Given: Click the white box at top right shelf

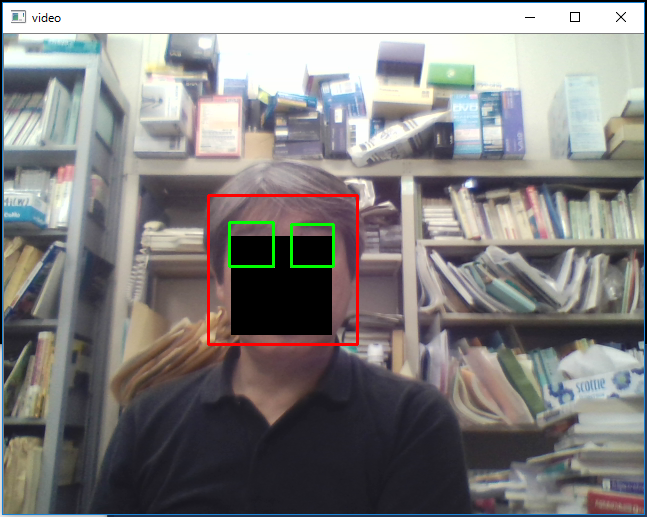Looking at the screenshot, I should (x=579, y=116).
